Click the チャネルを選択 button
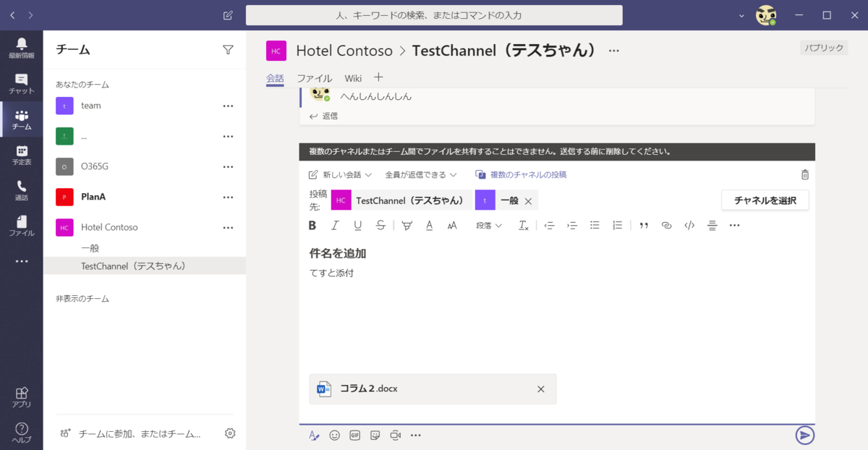Screen dimensions: 868x450 [765, 200]
